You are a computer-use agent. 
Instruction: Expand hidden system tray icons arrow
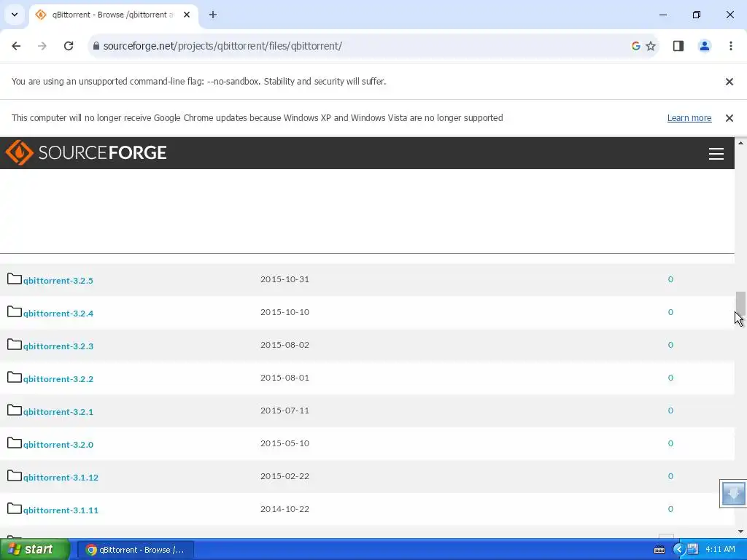coord(679,550)
